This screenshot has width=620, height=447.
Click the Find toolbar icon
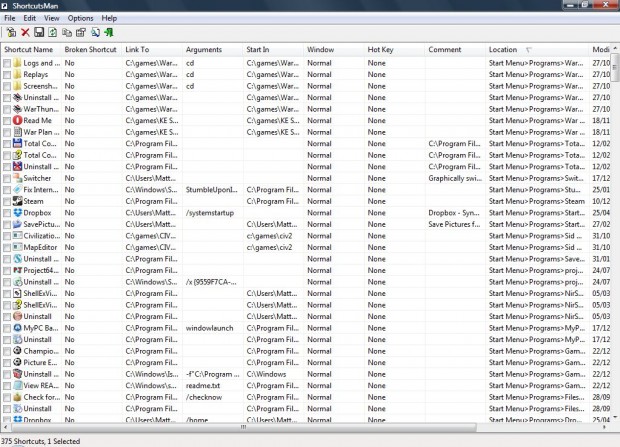[x=95, y=32]
